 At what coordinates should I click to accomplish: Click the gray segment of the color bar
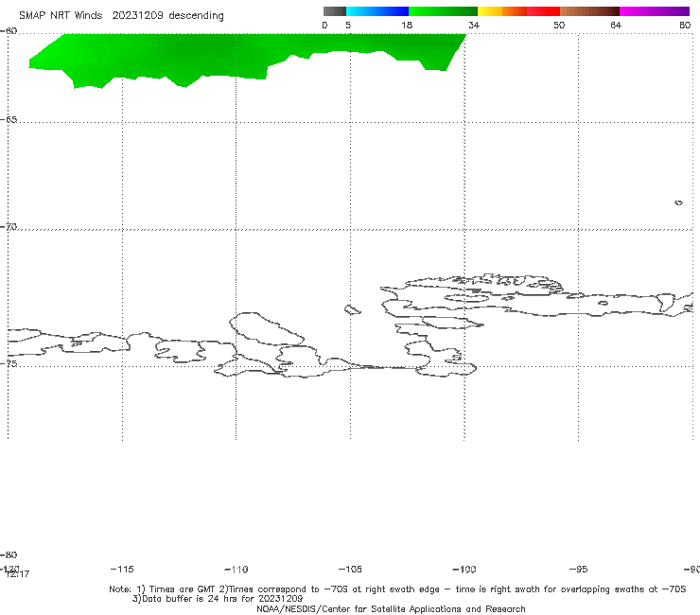tap(334, 11)
